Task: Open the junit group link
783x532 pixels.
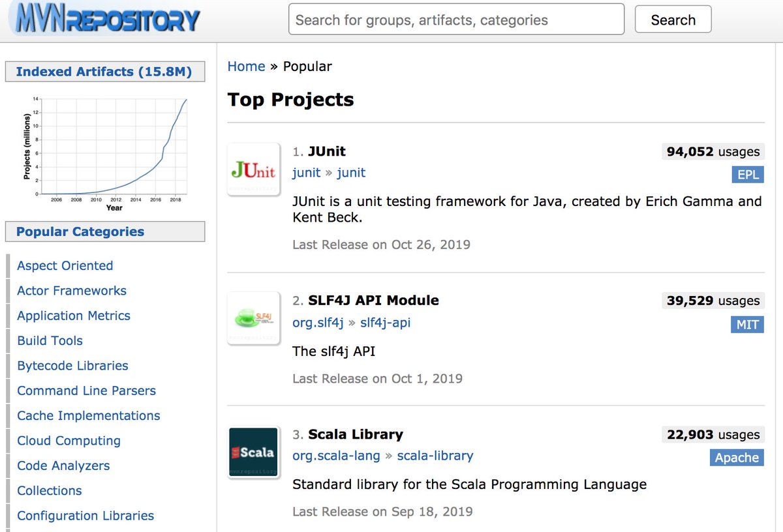Action: point(307,173)
